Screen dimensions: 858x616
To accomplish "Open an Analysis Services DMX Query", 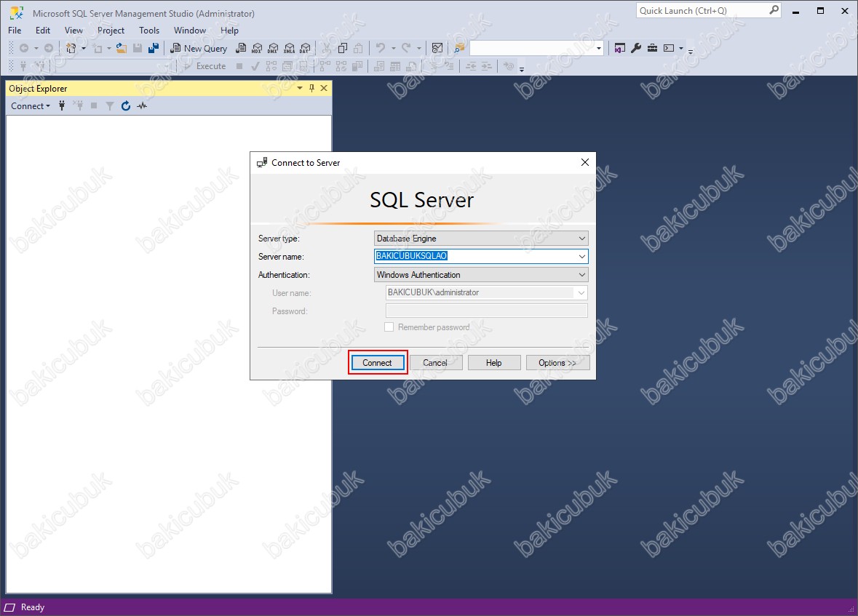I will click(273, 48).
